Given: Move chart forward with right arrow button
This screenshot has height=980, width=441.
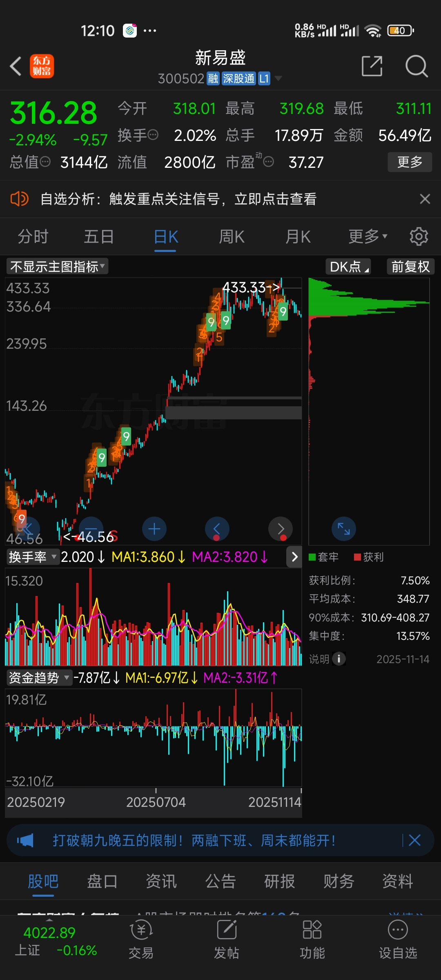Looking at the screenshot, I should point(281,529).
